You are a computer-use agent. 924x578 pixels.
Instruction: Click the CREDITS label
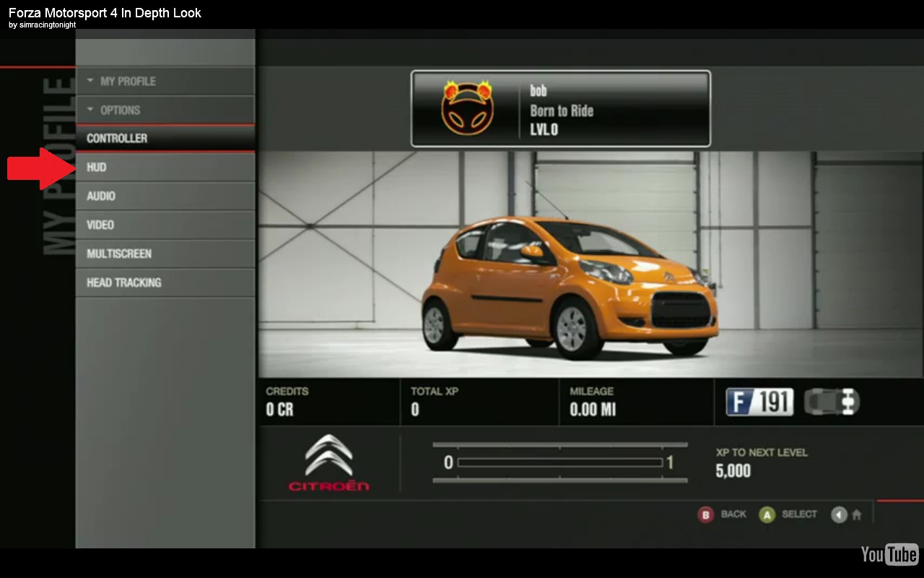(287, 391)
